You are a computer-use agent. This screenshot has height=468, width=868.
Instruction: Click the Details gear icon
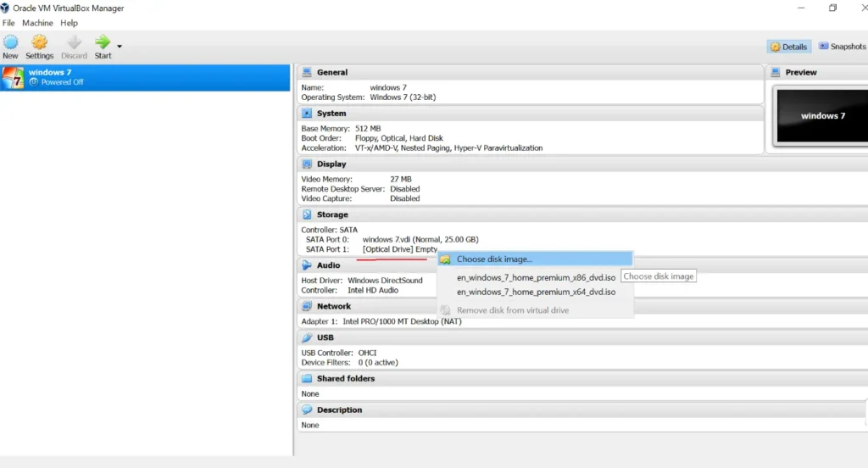[x=775, y=47]
